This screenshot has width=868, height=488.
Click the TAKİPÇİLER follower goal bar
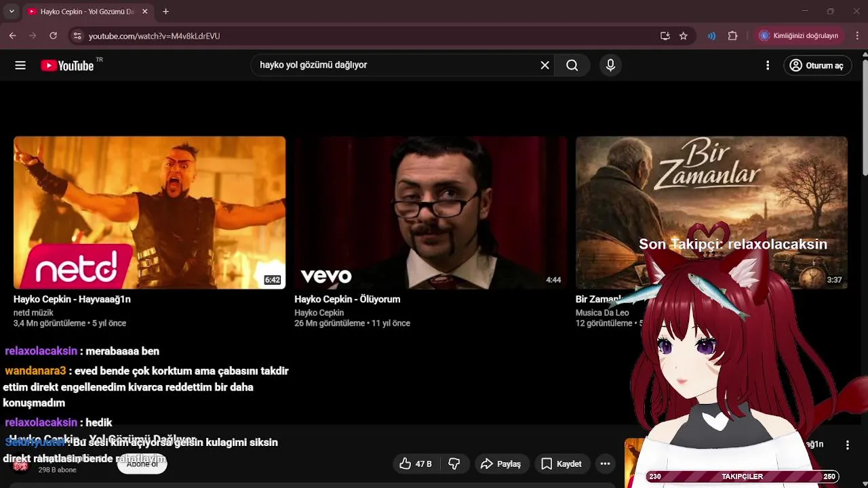click(x=743, y=476)
